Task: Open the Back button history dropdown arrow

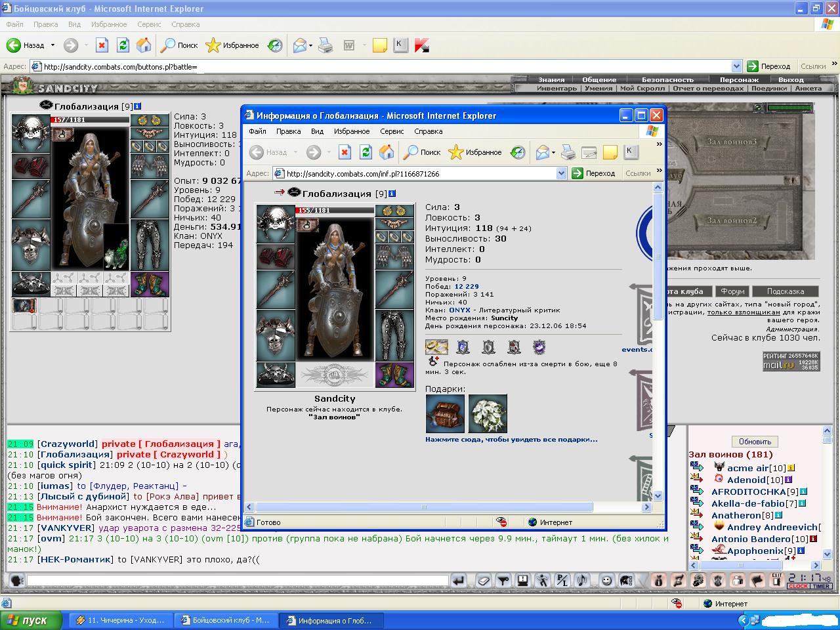Action: point(51,45)
